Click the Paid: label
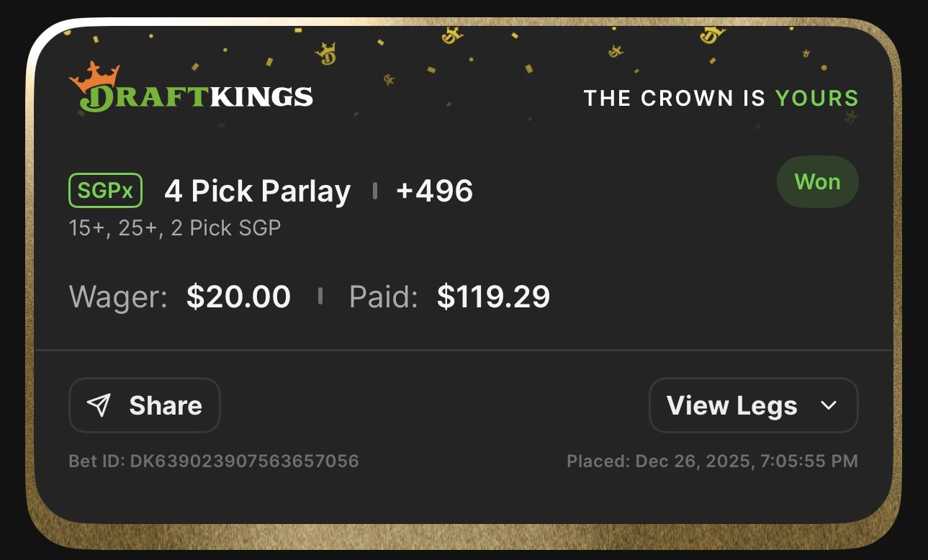Image resolution: width=928 pixels, height=560 pixels. coord(383,297)
